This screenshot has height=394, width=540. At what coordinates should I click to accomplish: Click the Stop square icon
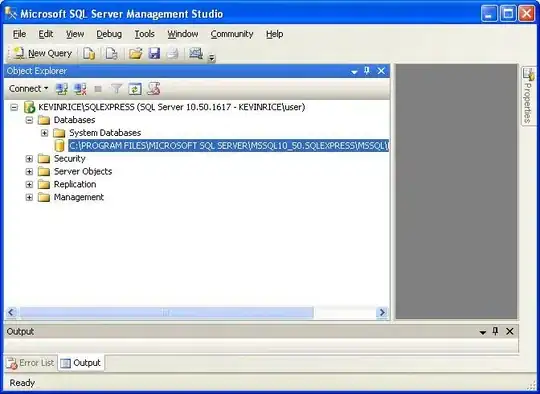coord(98,89)
